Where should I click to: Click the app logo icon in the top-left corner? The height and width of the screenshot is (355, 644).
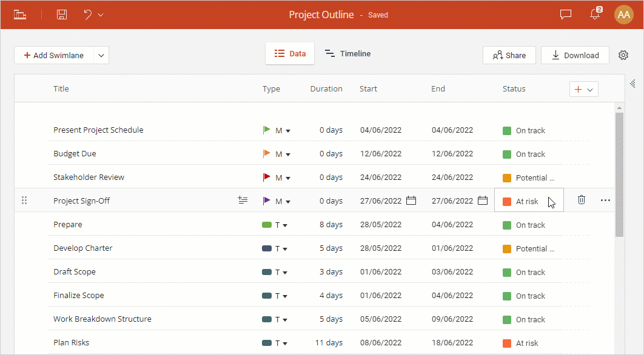click(20, 15)
